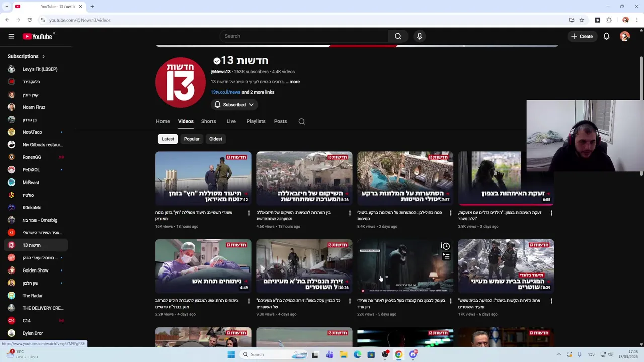
Task: Click the YouTube search box
Action: pos(303,36)
